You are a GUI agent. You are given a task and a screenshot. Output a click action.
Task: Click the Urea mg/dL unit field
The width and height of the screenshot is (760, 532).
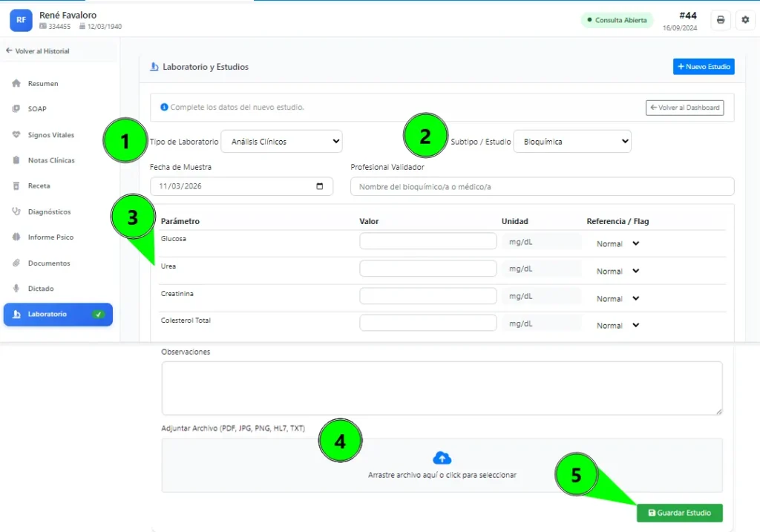541,269
